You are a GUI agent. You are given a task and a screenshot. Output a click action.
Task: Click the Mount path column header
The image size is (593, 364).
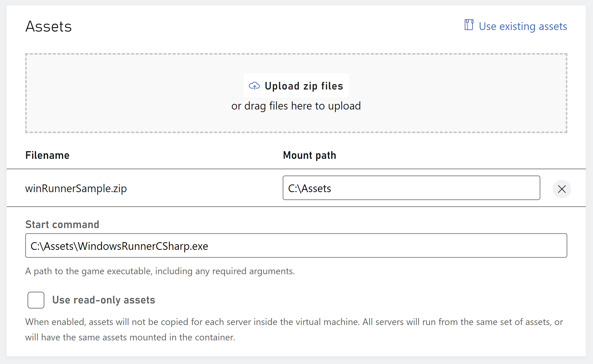click(x=309, y=155)
